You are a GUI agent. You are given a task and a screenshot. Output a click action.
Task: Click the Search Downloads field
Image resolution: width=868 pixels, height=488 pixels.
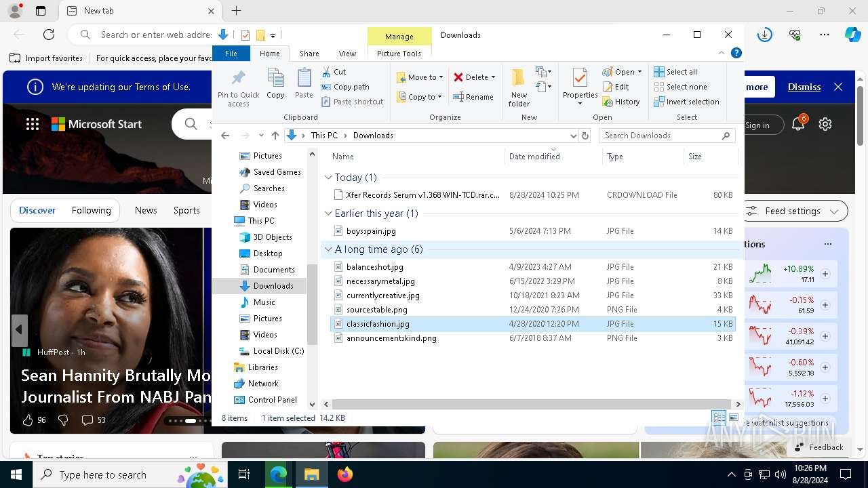(667, 136)
